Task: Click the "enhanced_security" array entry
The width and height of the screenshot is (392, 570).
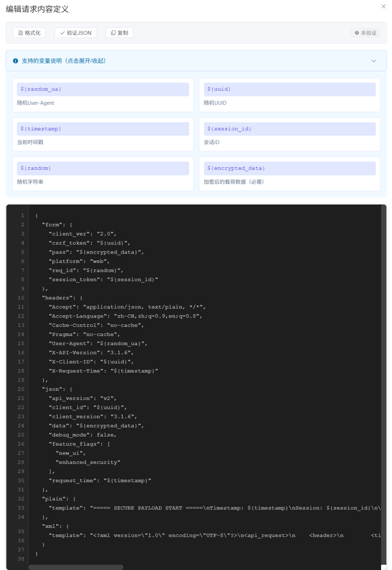Action: pyautogui.click(x=88, y=462)
